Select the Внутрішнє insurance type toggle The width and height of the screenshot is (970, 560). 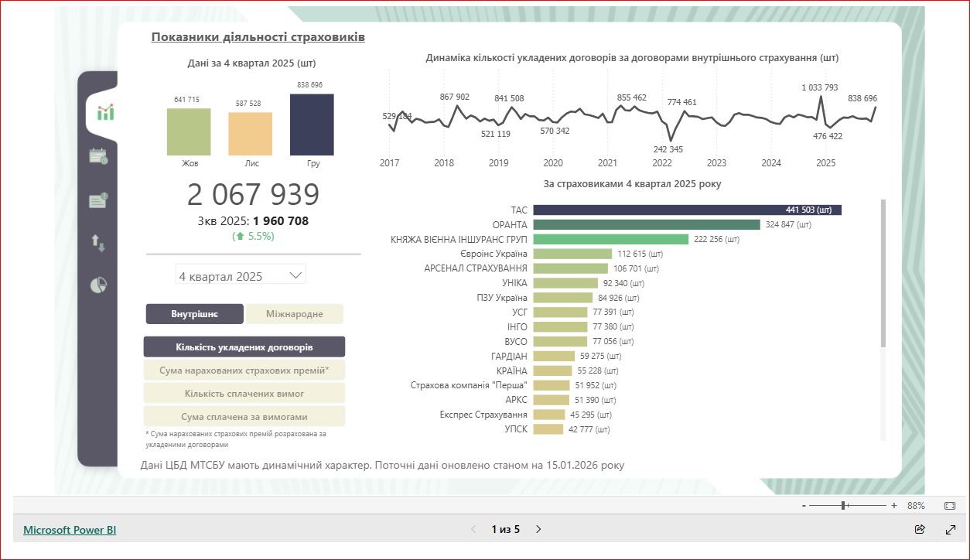[194, 314]
